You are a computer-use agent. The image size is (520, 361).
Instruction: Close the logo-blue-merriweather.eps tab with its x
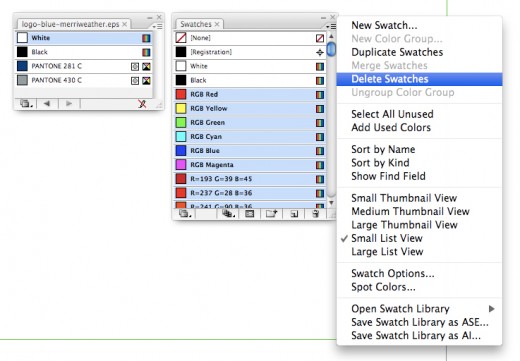coord(124,24)
